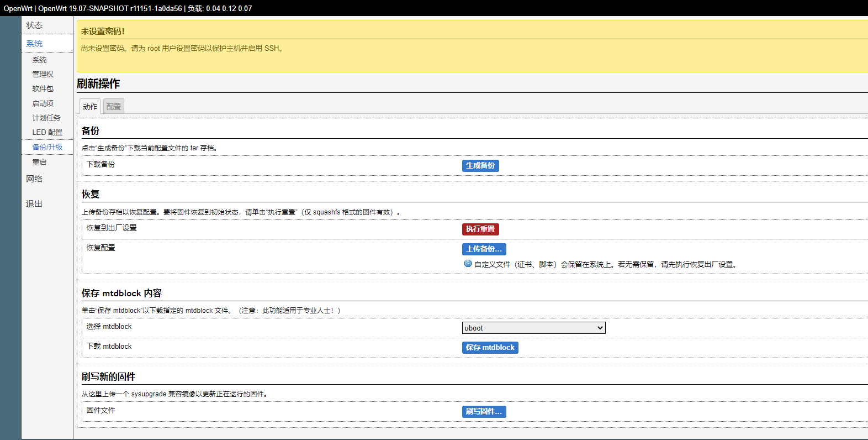
Task: Click the 保存 mtdblock button
Action: click(490, 347)
